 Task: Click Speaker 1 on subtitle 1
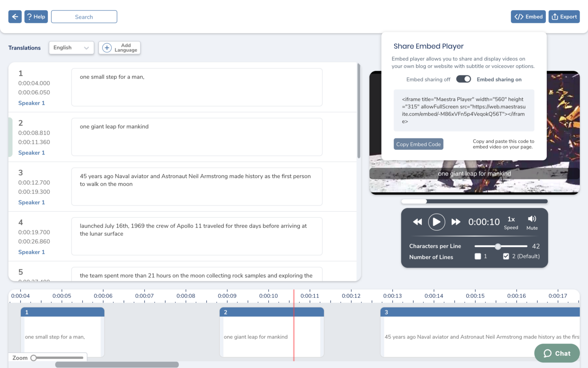(31, 103)
